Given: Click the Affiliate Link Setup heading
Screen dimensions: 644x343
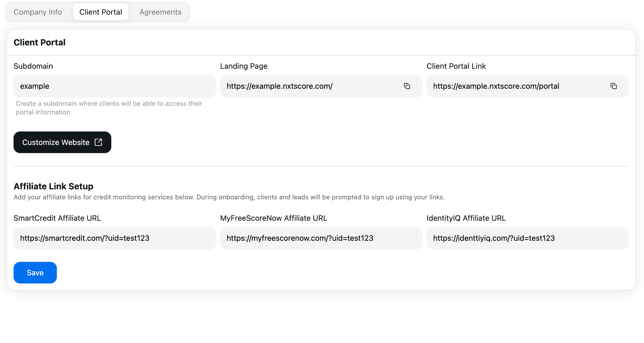Looking at the screenshot, I should [x=53, y=186].
